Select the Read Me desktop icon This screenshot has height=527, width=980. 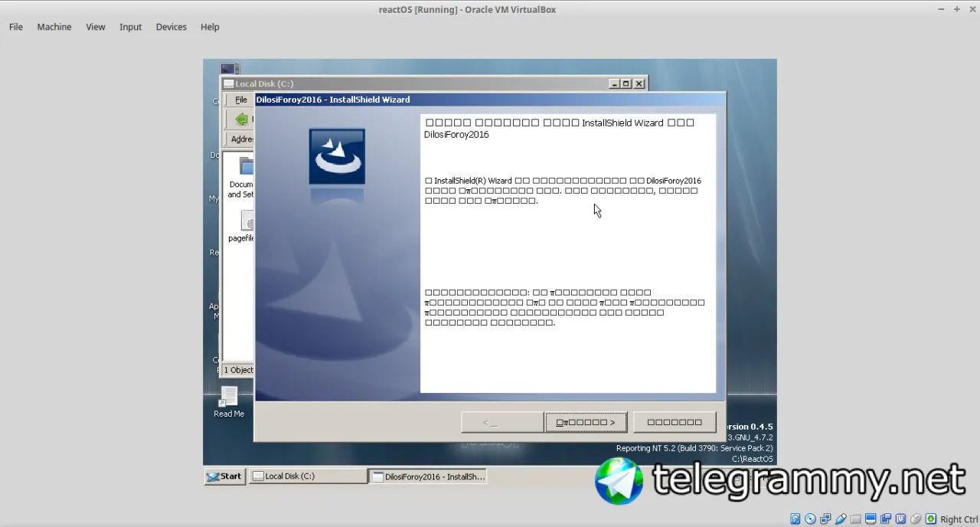(x=229, y=401)
